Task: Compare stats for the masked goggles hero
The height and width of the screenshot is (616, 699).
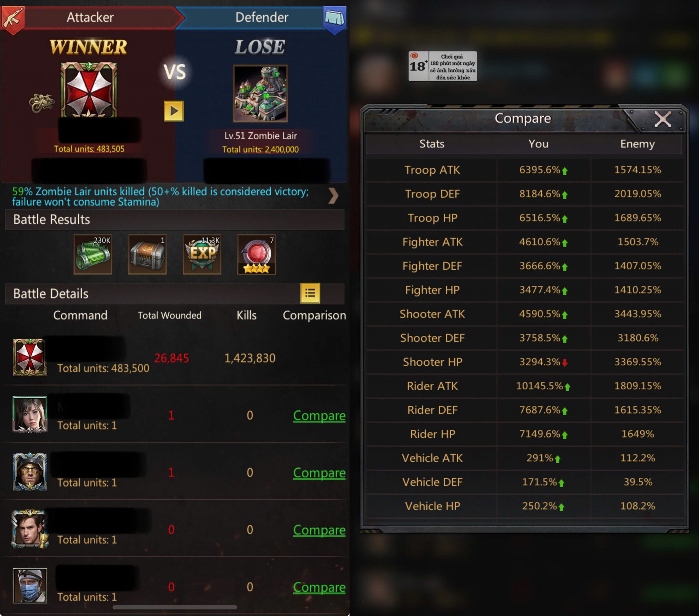Action: pos(319,472)
